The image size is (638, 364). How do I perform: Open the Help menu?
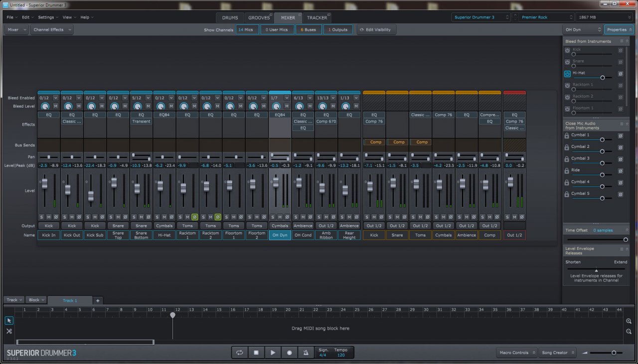[x=87, y=17]
